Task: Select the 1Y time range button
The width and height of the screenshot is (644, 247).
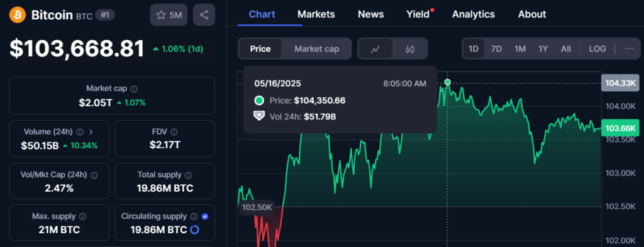Action: [543, 49]
